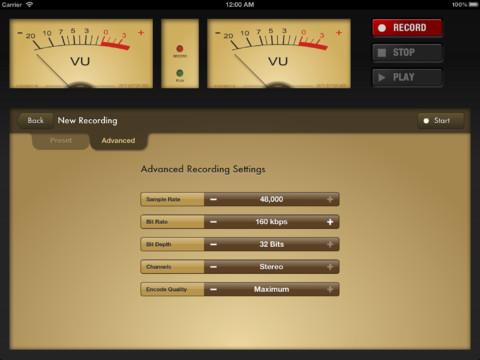Decrease the Sample Rate with minus
Screen dimensions: 480x360
coord(214,199)
